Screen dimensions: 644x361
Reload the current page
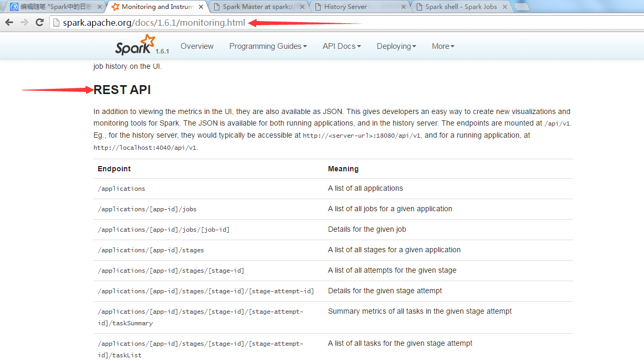[x=39, y=23]
